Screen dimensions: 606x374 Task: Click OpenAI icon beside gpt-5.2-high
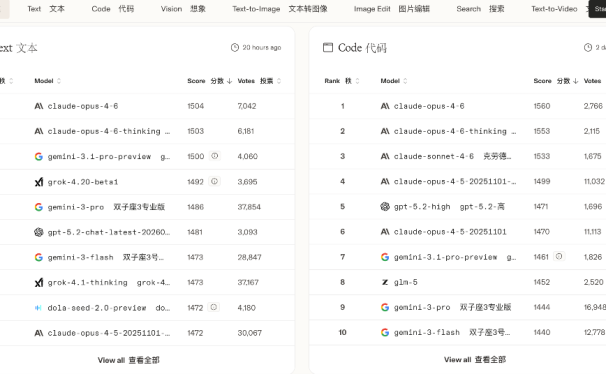coord(385,207)
